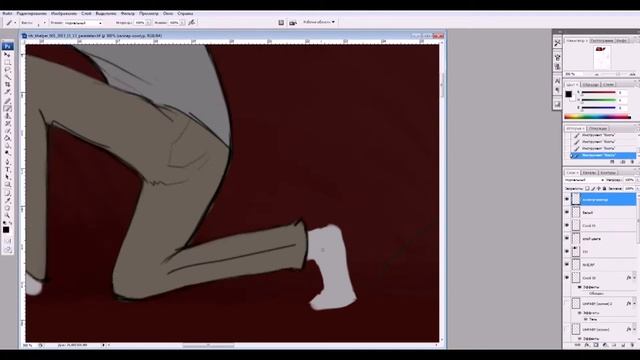Select the Horizontal Type tool
The width and height of the screenshot is (640, 360).
[7, 169]
